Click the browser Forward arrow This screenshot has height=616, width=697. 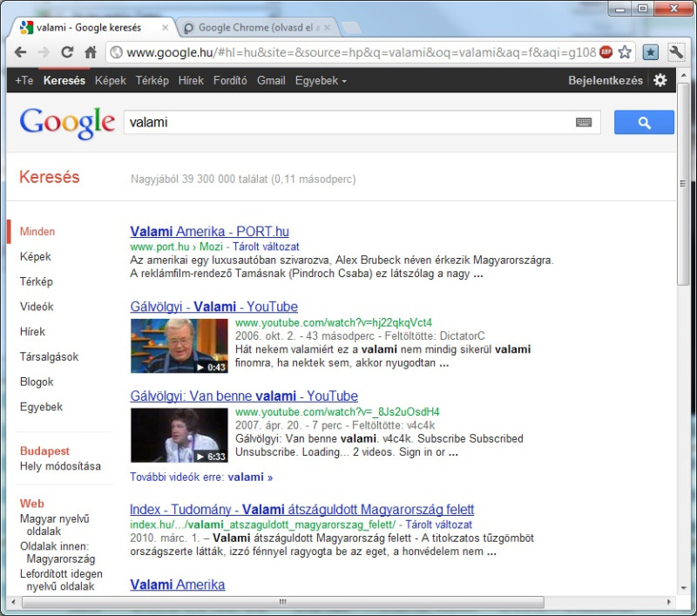pos(44,52)
